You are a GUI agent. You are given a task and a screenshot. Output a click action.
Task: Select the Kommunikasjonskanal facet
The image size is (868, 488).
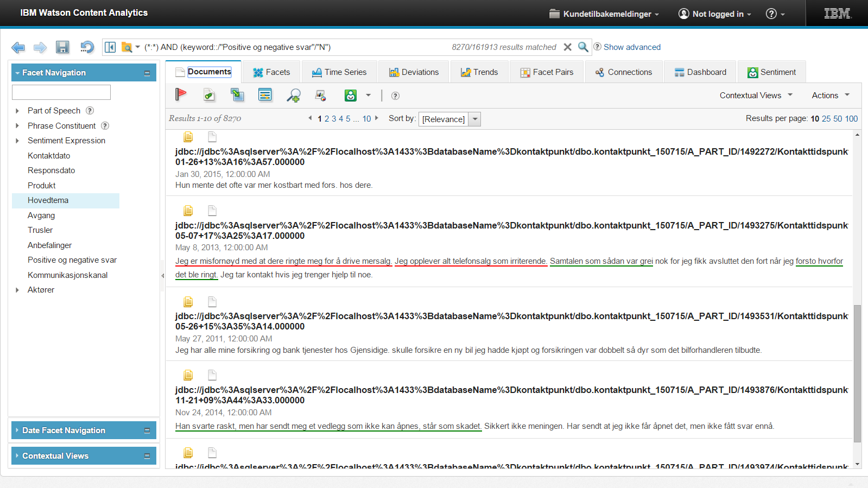[x=68, y=275]
